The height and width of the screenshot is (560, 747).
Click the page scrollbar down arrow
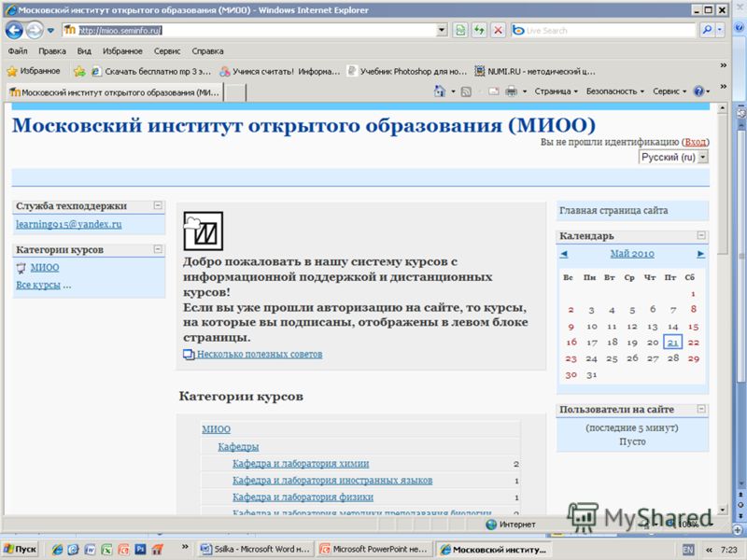tap(722, 510)
